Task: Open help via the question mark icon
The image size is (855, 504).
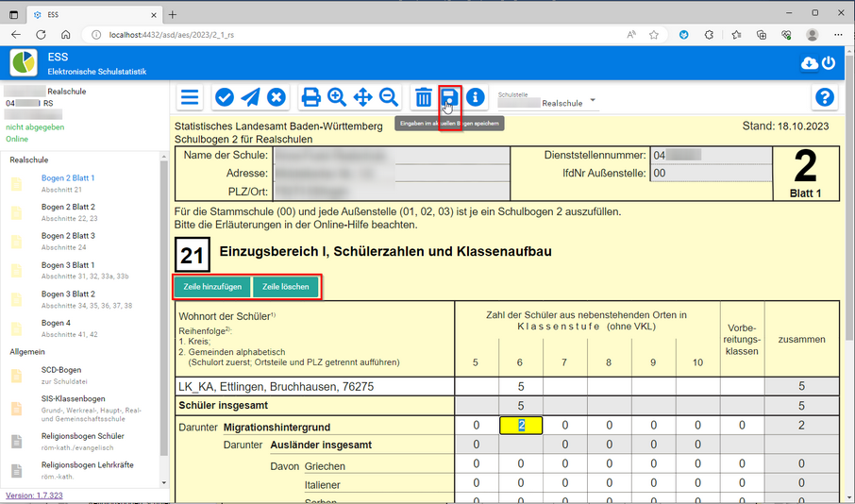Action: [x=825, y=97]
